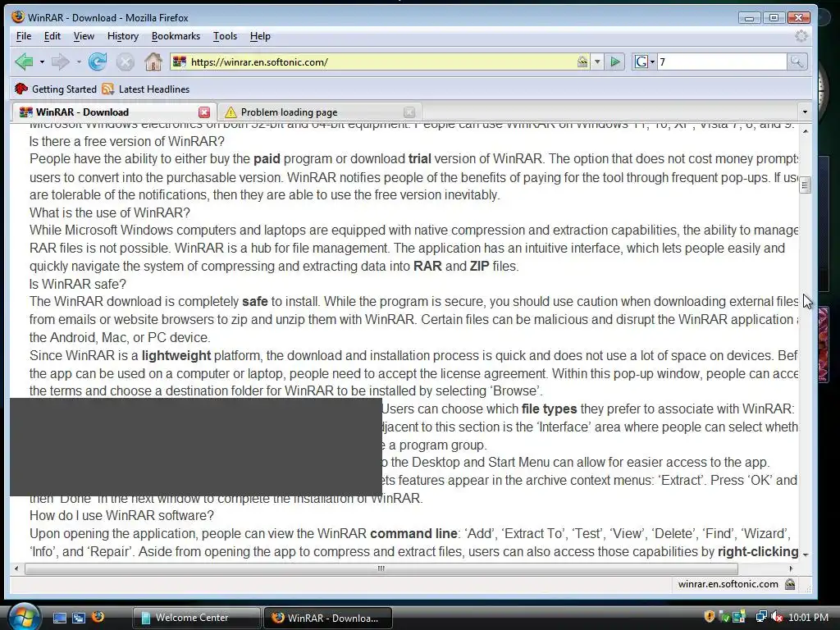This screenshot has width=840, height=630.
Task: Switch to Welcome Center taskbar button
Action: (196, 618)
